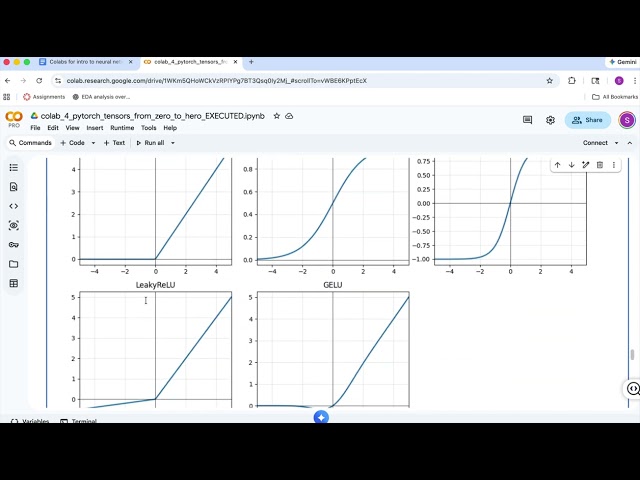Open the variables inspector eye icon in sidebar
640x480 pixels.
tap(13, 225)
